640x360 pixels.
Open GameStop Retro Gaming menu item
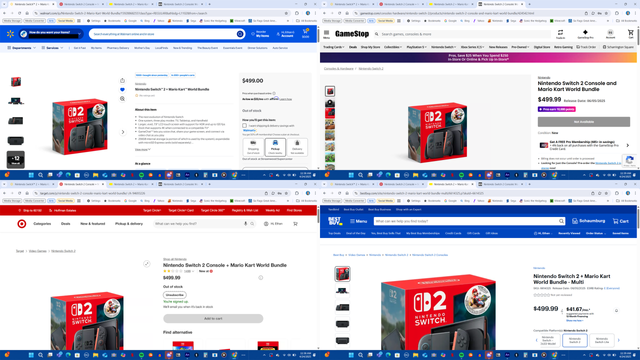click(x=563, y=47)
